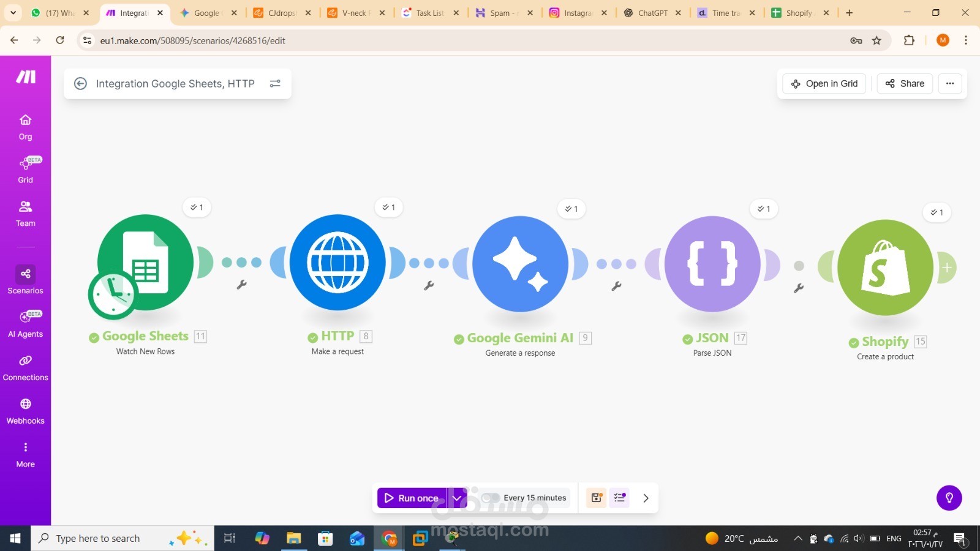This screenshot has height=551, width=980.
Task: Reload the page
Action: (60, 40)
